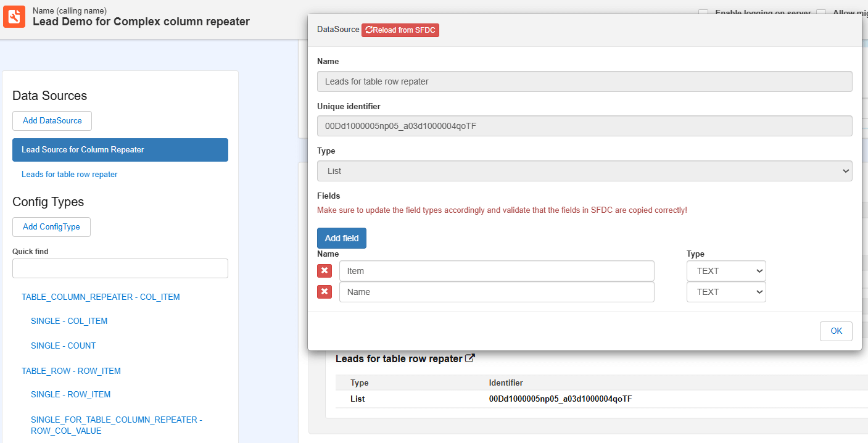
Task: Click the identifier 00Dd1000005np05_a03d1000004qoTF in table
Action: [x=560, y=399]
